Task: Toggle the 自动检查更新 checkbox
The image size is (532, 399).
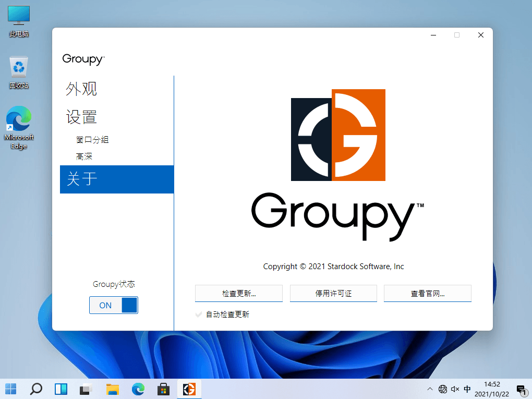Action: coord(199,315)
